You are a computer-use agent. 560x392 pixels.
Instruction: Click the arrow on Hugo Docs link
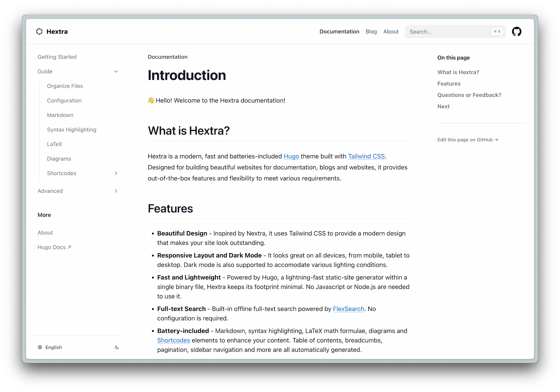(69, 247)
